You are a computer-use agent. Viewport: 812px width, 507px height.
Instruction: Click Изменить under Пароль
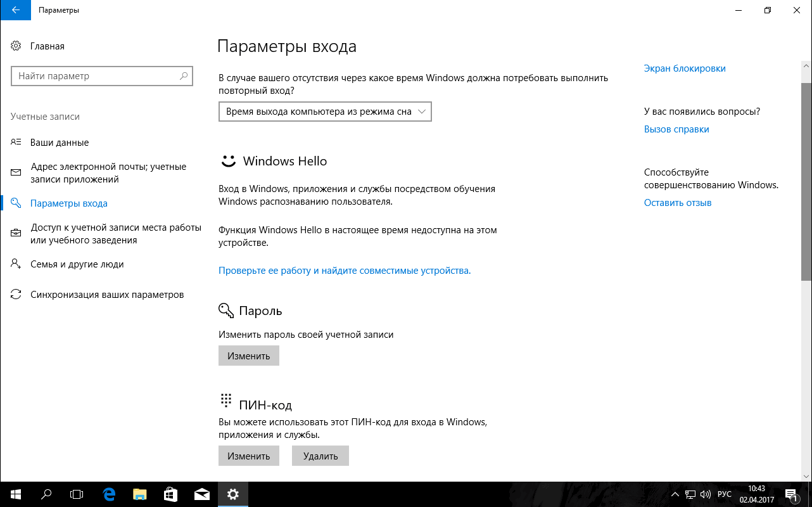[249, 356]
